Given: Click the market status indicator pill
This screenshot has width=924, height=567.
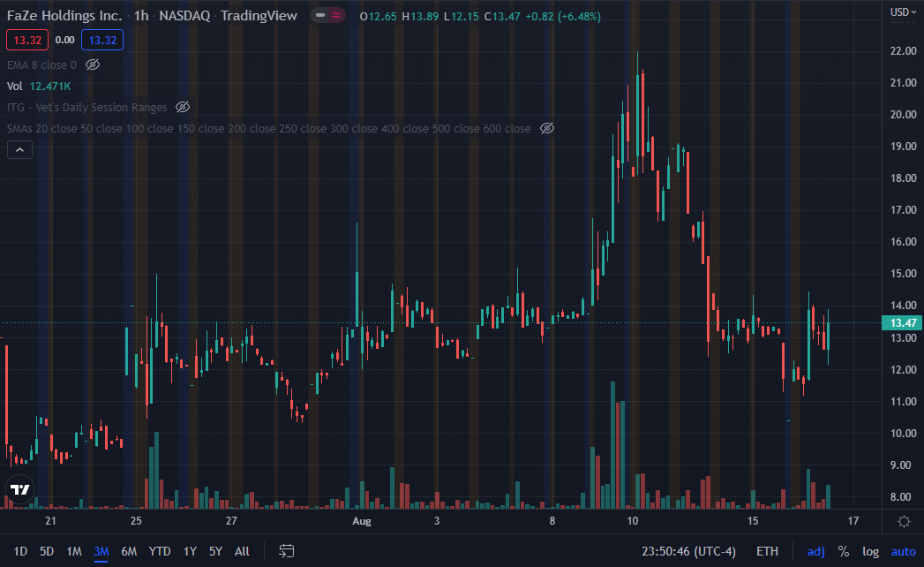Looking at the screenshot, I should pyautogui.click(x=328, y=15).
